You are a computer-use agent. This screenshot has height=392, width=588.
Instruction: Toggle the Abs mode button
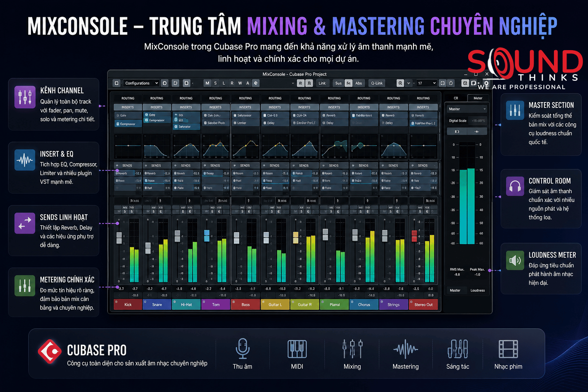coord(358,83)
